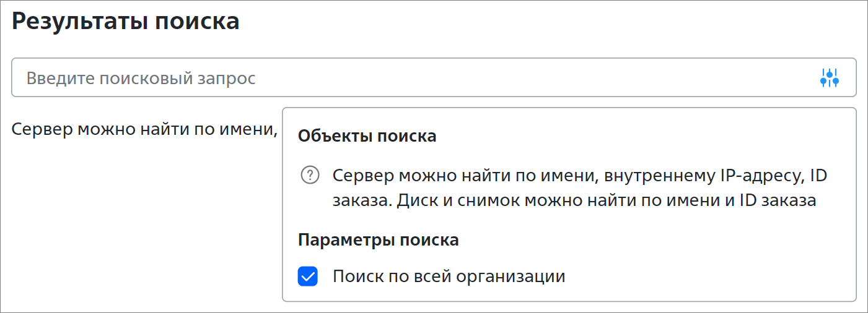
Task: Open search filter settings sliders icon
Action: coord(829,78)
